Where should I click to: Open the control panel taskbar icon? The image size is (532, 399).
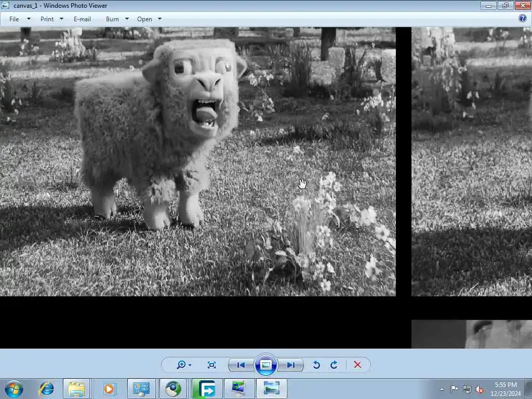(x=141, y=389)
